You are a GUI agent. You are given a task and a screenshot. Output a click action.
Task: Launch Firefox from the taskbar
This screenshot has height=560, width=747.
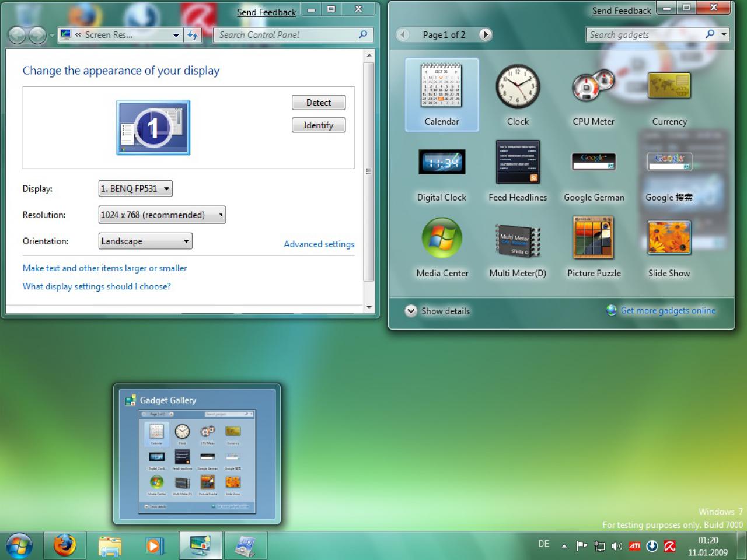click(x=65, y=545)
